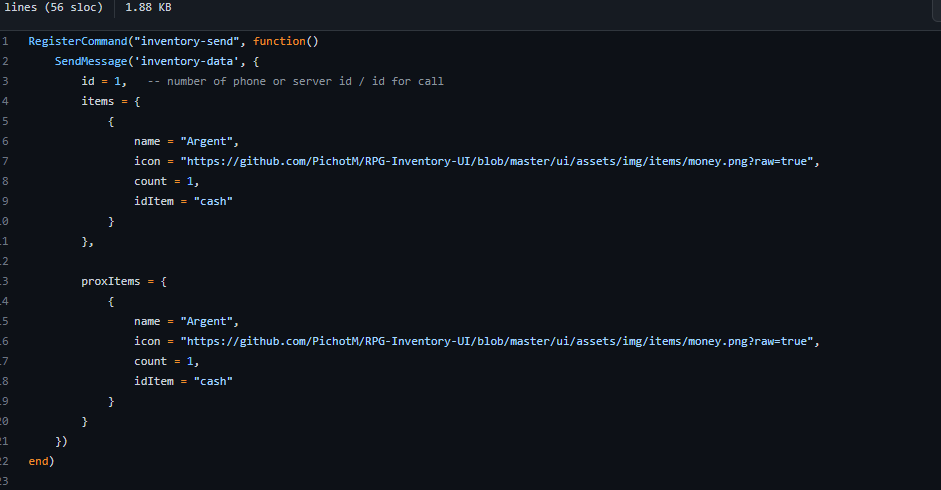
Task: Click the "items = {" table declaration
Action: click(111, 101)
